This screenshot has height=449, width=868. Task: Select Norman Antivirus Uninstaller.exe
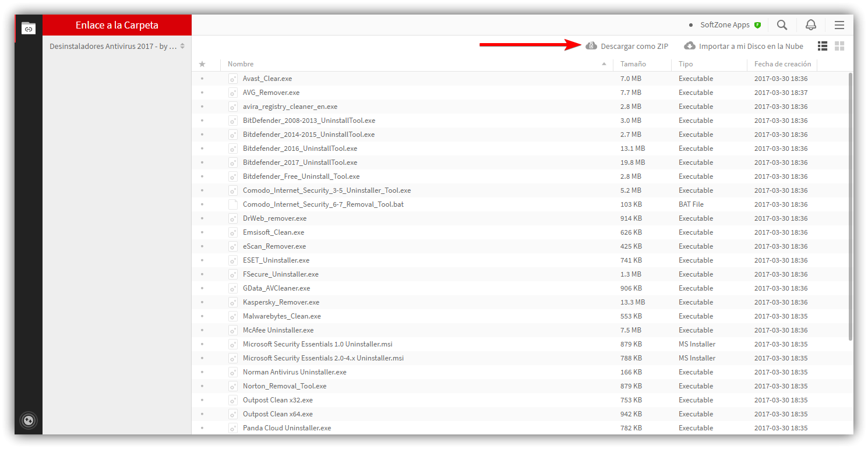[x=295, y=372]
